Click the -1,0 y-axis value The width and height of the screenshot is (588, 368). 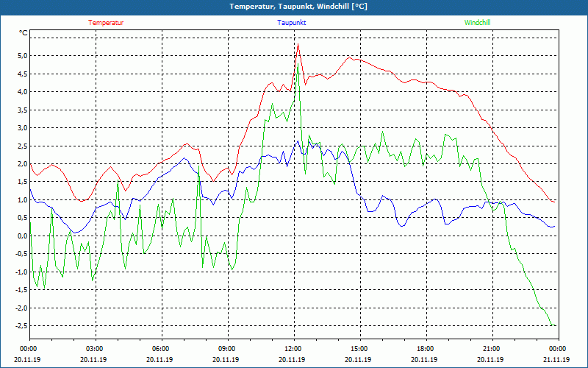[22, 272]
